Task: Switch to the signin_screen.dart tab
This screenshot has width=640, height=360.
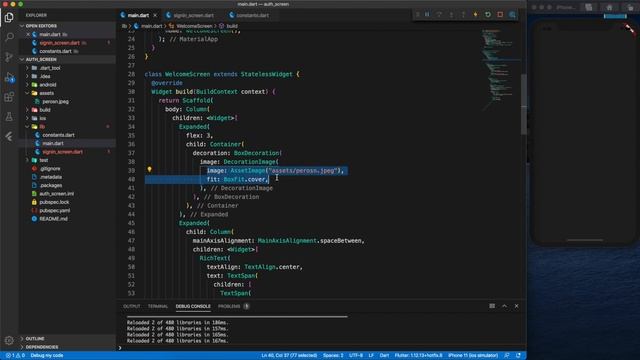Action: coord(190,16)
